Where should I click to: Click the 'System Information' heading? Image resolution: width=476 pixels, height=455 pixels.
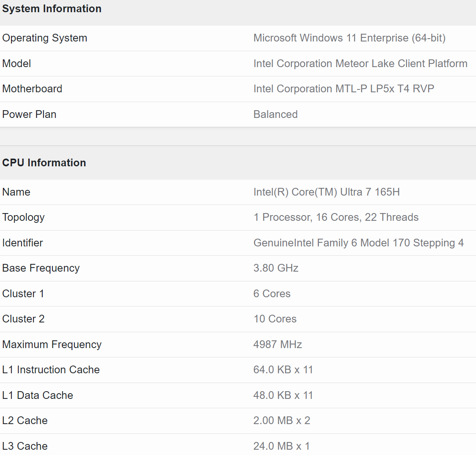pyautogui.click(x=52, y=9)
